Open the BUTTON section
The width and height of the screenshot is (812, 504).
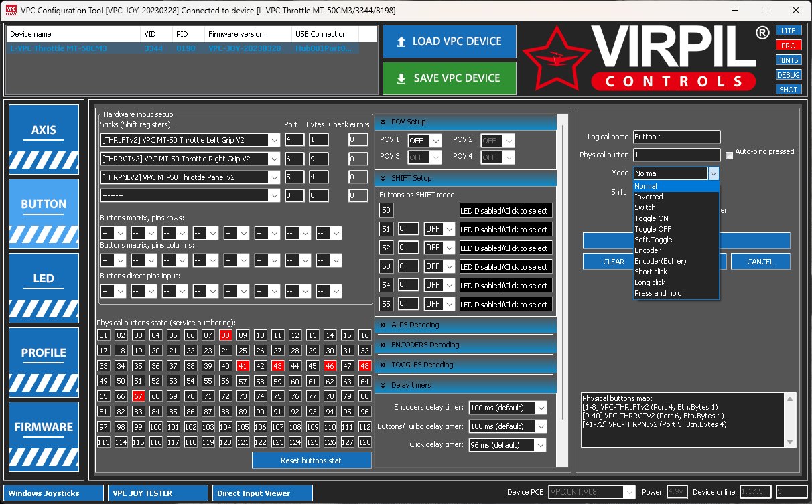point(44,214)
